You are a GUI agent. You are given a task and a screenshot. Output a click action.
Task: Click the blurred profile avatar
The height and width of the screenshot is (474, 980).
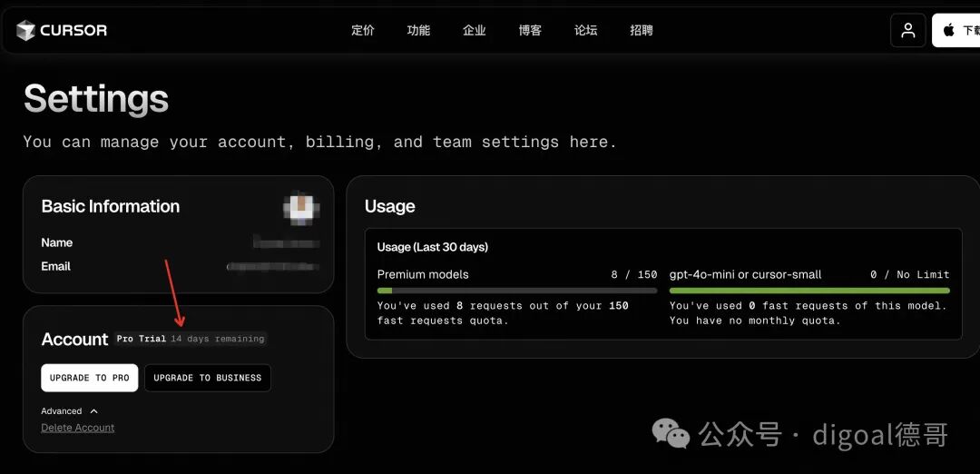[x=300, y=208]
